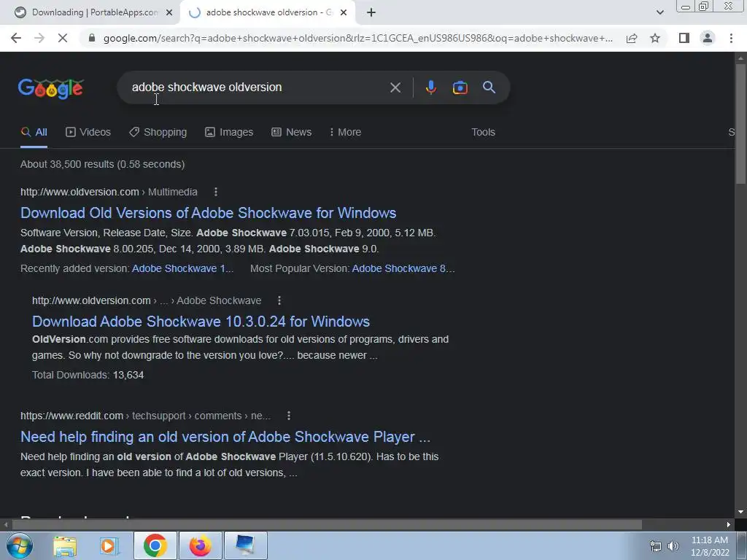Viewport: 747px width, 560px height.
Task: Open Windows Media Player from taskbar
Action: pyautogui.click(x=109, y=545)
